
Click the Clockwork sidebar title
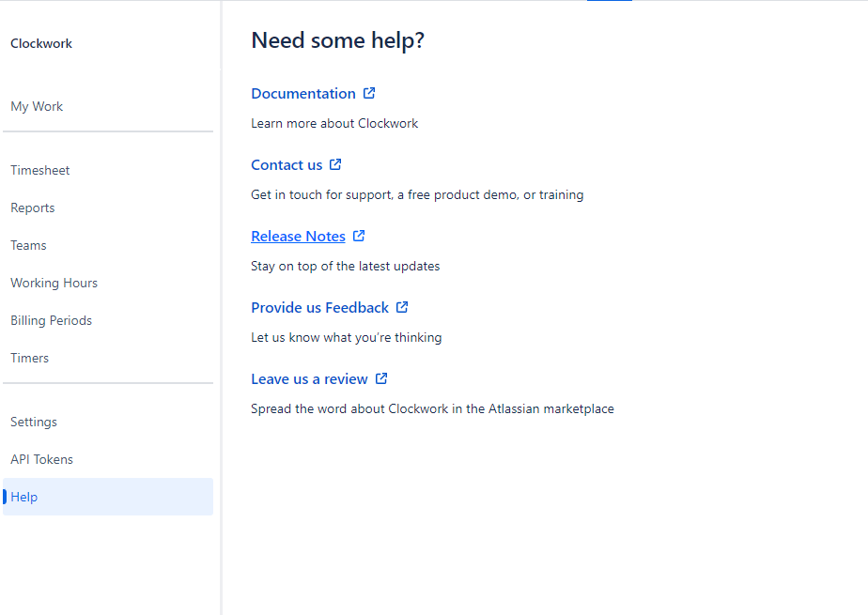(41, 44)
